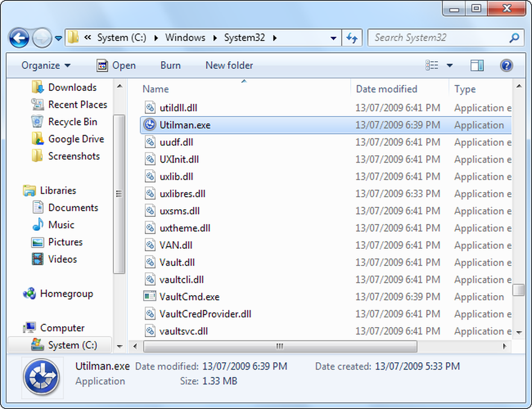This screenshot has width=532, height=409.
Task: Select Windows in the address breadcrumb
Action: [x=185, y=37]
